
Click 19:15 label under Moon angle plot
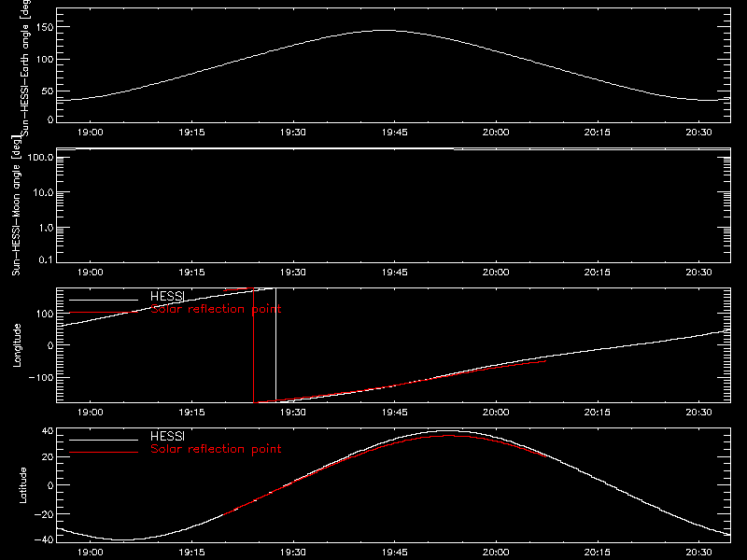(191, 273)
